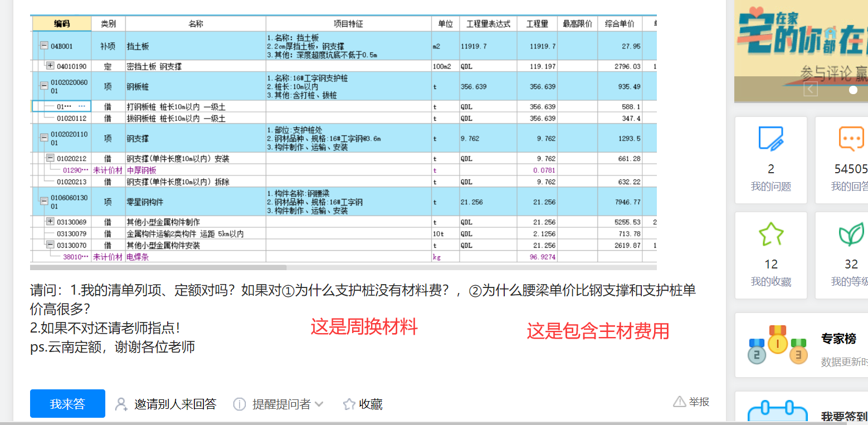Select the 钢支撑(单件长度10m以内) 拆除 cell
This screenshot has height=425, width=868.
(x=196, y=182)
